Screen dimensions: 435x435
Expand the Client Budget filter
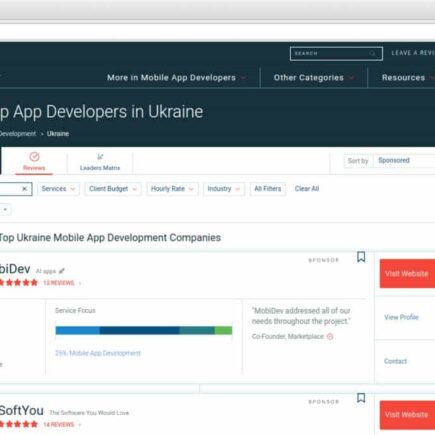pyautogui.click(x=113, y=189)
